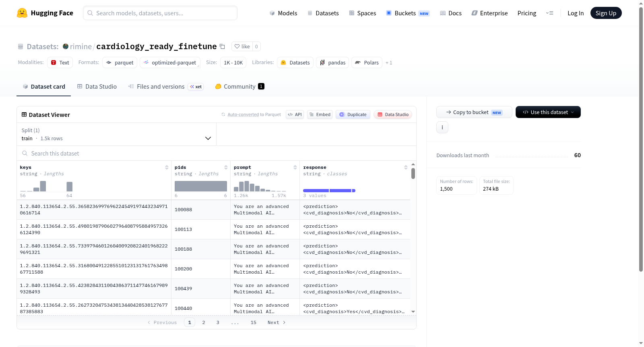The width and height of the screenshot is (644, 347).
Task: Select the row with pid 100188
Action: coord(213,249)
